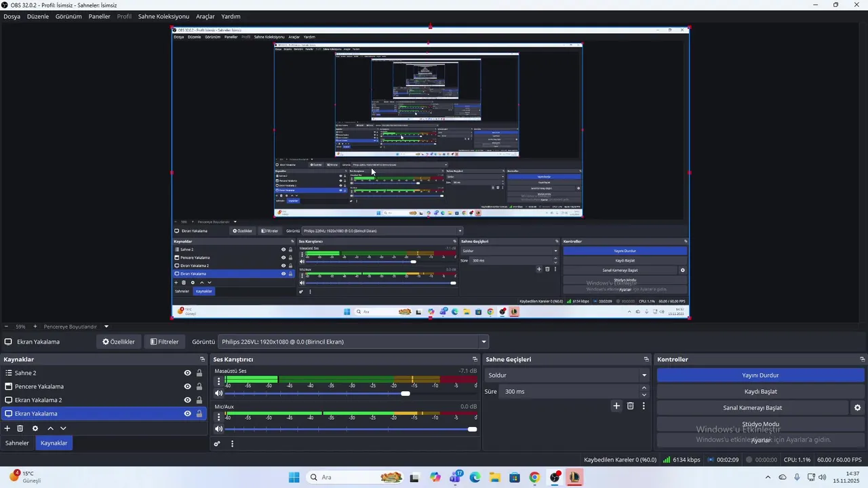Increase Süre duration with up arrow
The width and height of the screenshot is (868, 488).
[x=644, y=388]
